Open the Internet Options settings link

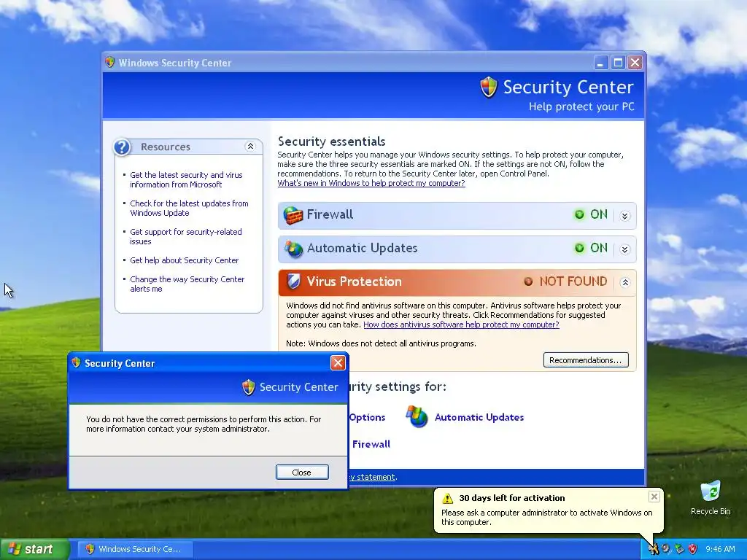366,417
